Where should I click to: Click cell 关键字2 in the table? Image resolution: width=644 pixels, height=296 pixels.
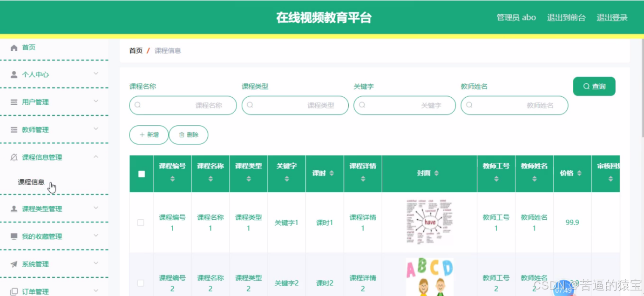pos(287,283)
